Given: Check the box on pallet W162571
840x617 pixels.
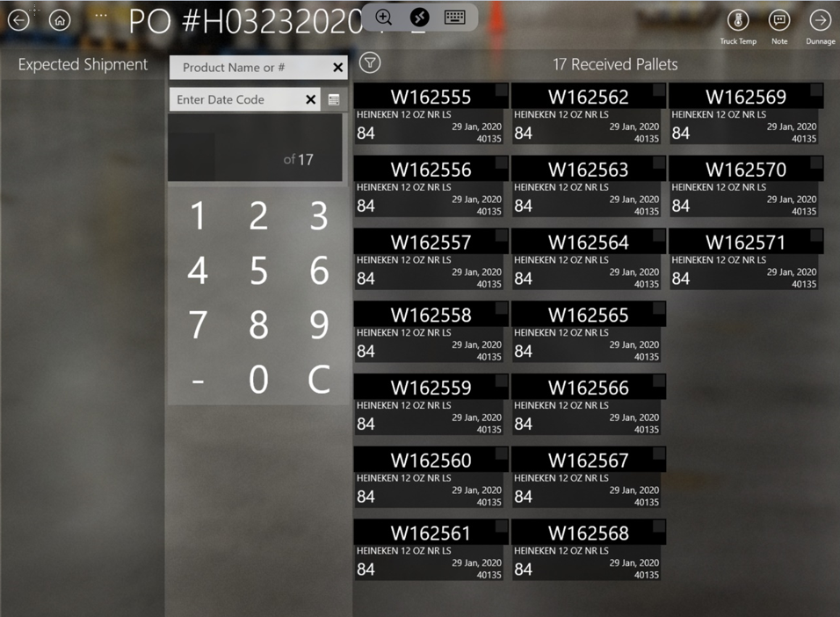Looking at the screenshot, I should pyautogui.click(x=816, y=236).
